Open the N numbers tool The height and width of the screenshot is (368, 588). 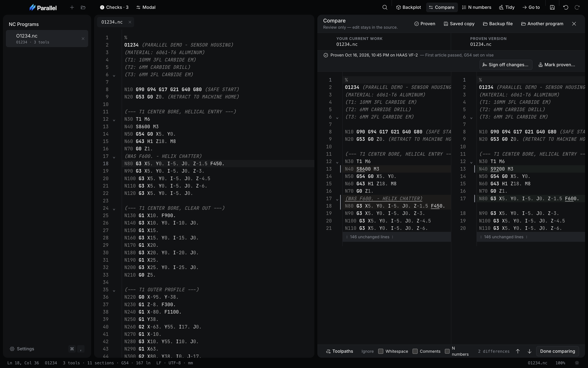click(x=476, y=7)
